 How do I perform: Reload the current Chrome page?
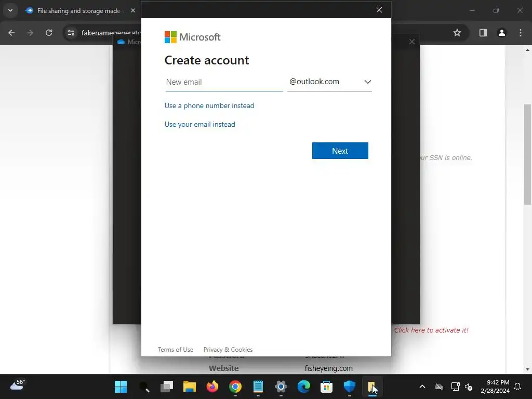(49, 33)
